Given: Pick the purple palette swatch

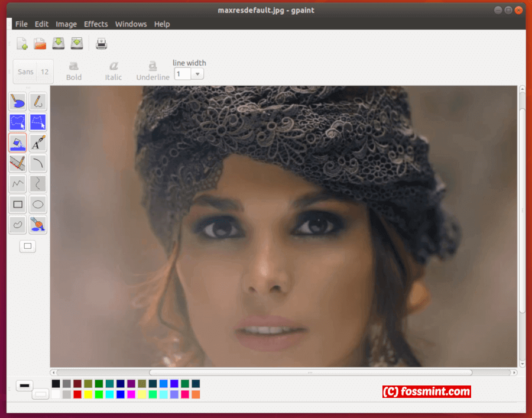Looking at the screenshot, I should point(131,383).
